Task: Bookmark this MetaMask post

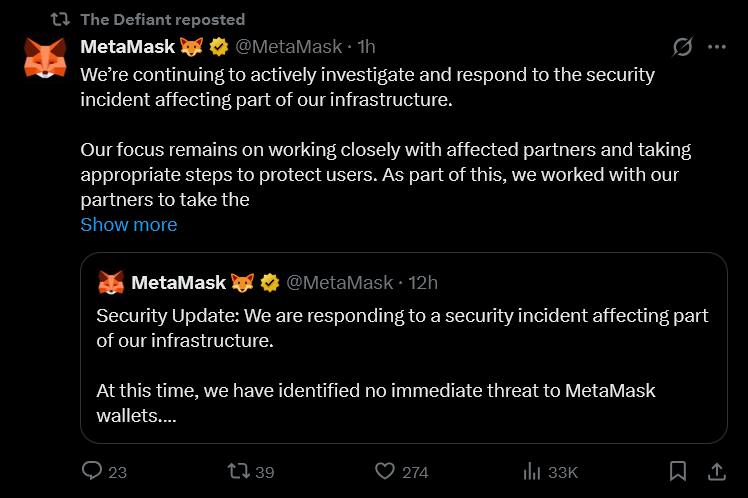Action: (x=678, y=471)
